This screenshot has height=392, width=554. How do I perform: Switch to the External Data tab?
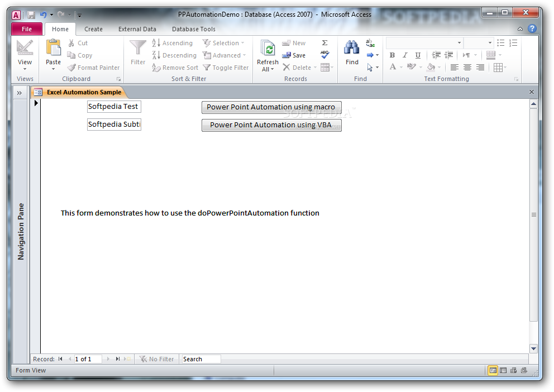coord(137,29)
